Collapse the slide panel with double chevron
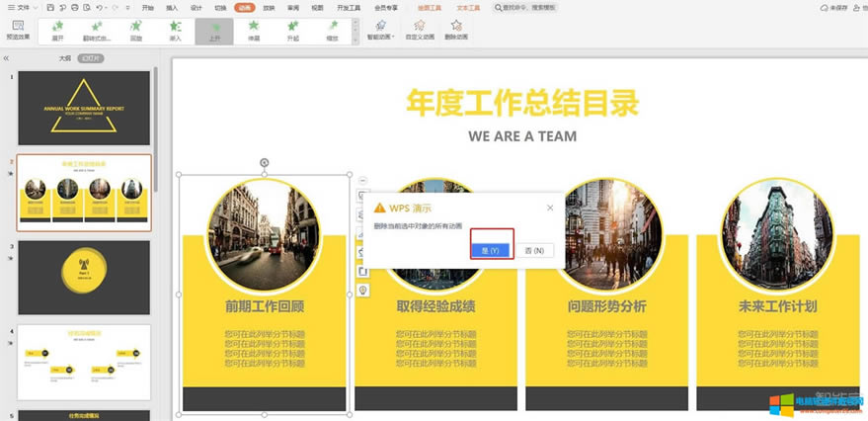Screen dimensions: 868x421 click(x=7, y=58)
